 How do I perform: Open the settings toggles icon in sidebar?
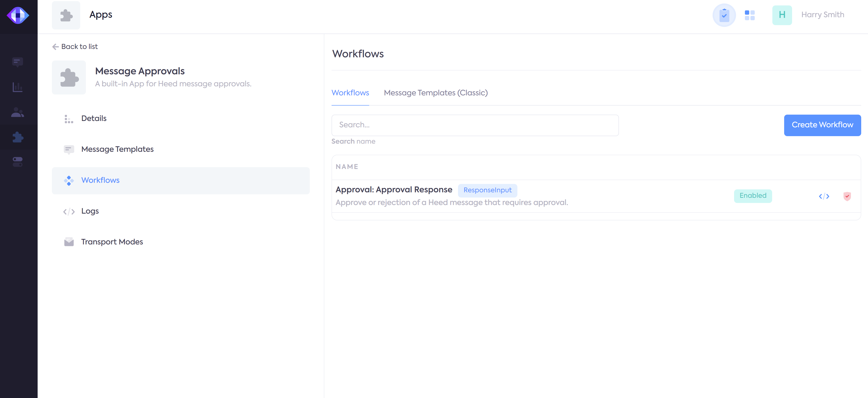click(17, 162)
